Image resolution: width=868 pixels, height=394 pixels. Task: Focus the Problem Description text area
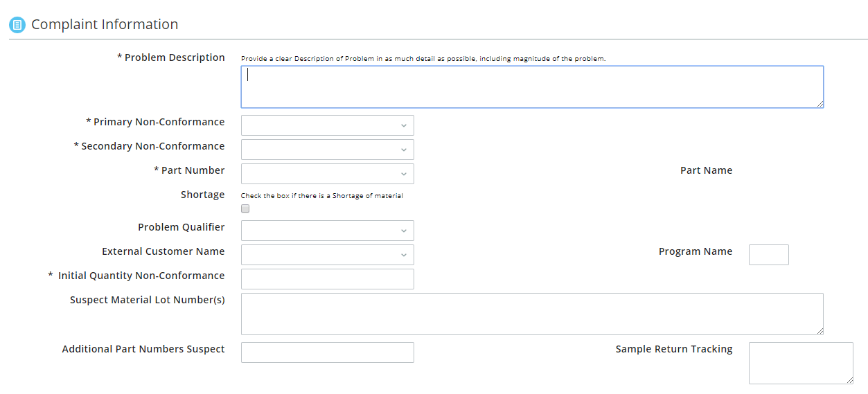click(x=532, y=87)
